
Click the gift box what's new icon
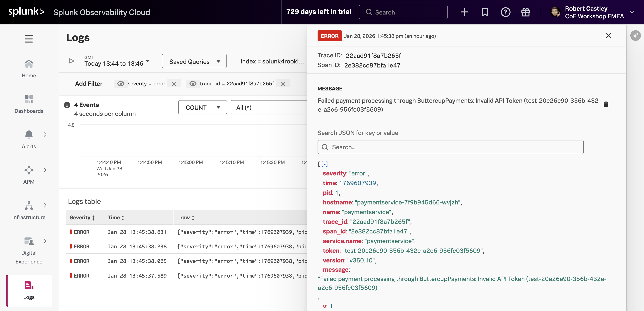(525, 12)
